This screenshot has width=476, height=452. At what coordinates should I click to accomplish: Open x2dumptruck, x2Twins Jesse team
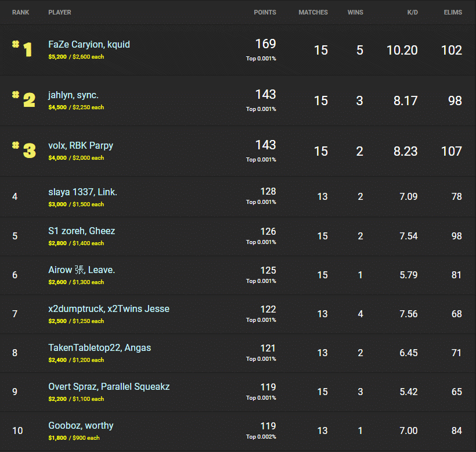(109, 308)
